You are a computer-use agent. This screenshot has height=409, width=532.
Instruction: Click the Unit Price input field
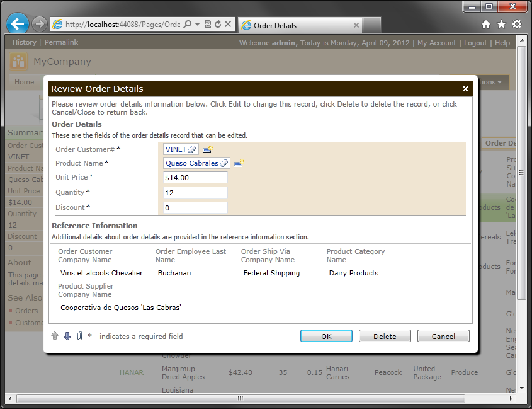tap(195, 178)
